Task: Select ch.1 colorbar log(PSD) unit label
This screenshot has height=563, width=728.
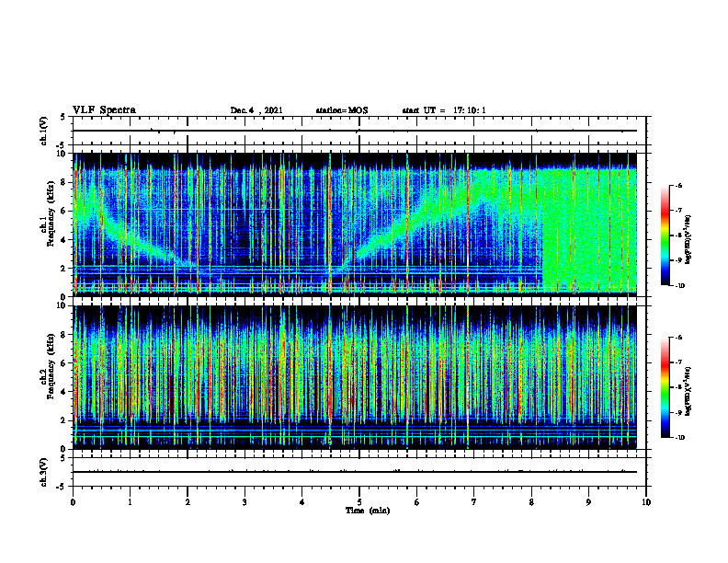Action: coord(688,239)
